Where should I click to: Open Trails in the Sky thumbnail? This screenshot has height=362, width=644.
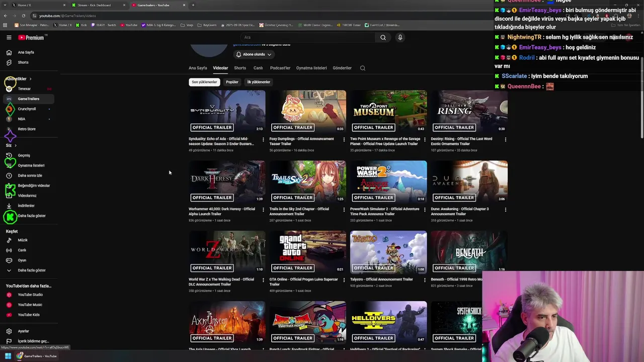click(x=307, y=182)
